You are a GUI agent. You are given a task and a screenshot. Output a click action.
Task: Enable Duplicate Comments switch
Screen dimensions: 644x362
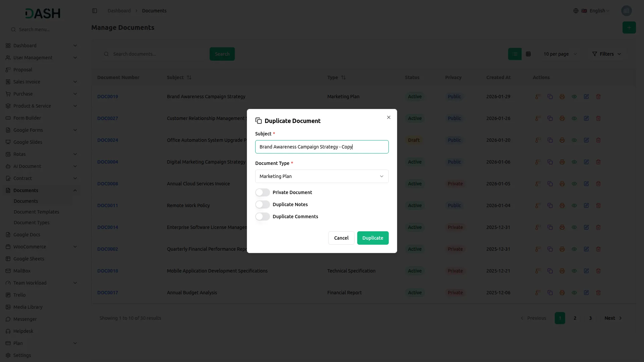click(x=263, y=217)
